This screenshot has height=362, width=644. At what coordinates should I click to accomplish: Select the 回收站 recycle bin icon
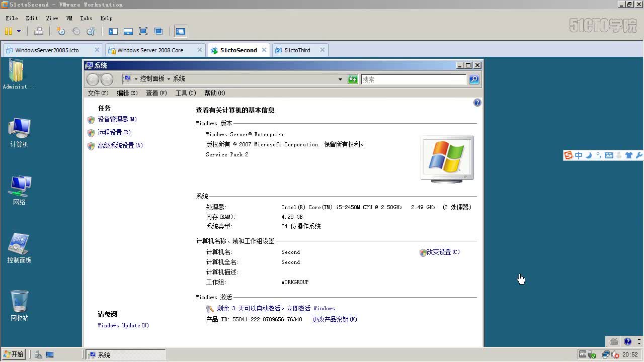coord(19,306)
